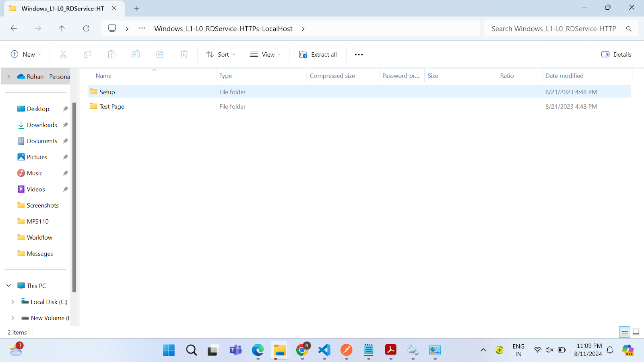
Task: Open the notification bell in taskbar
Action: click(610, 350)
